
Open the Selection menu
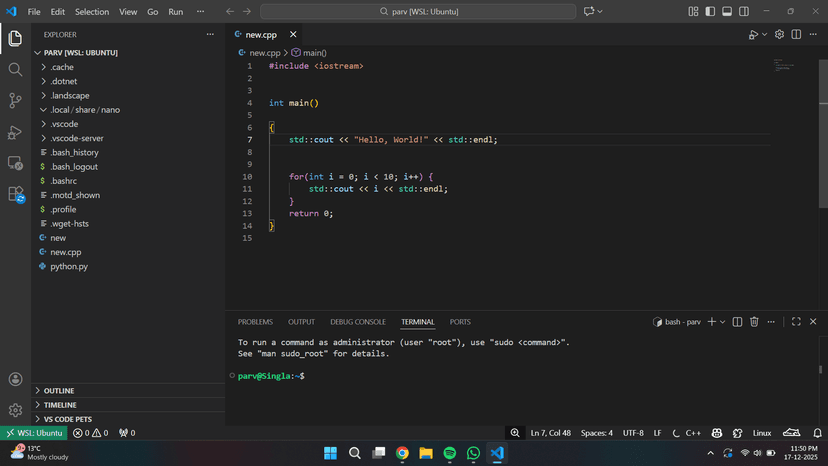tap(92, 12)
